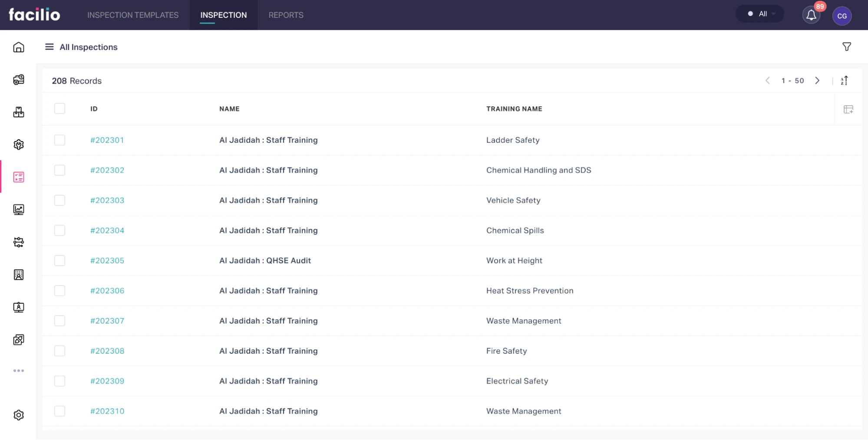Expand the All sites dropdown
The image size is (868, 440).
pos(761,14)
